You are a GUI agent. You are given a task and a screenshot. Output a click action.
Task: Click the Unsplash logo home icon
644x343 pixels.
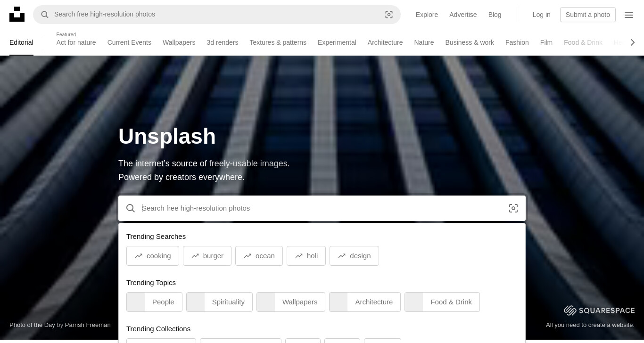pyautogui.click(x=17, y=14)
